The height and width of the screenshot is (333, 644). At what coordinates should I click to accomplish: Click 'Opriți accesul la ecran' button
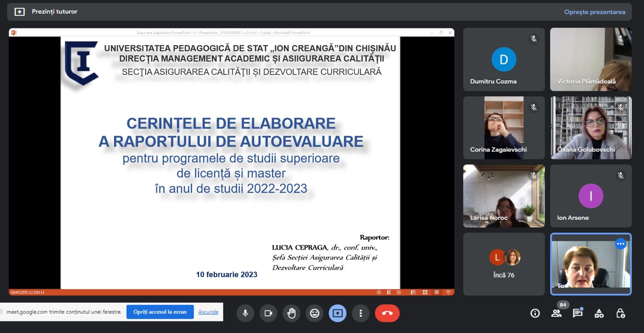click(x=160, y=312)
